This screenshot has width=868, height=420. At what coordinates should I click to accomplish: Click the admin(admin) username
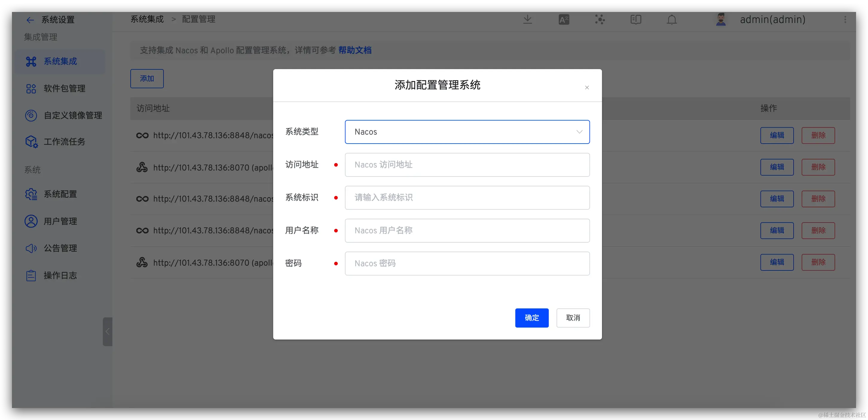(x=773, y=19)
